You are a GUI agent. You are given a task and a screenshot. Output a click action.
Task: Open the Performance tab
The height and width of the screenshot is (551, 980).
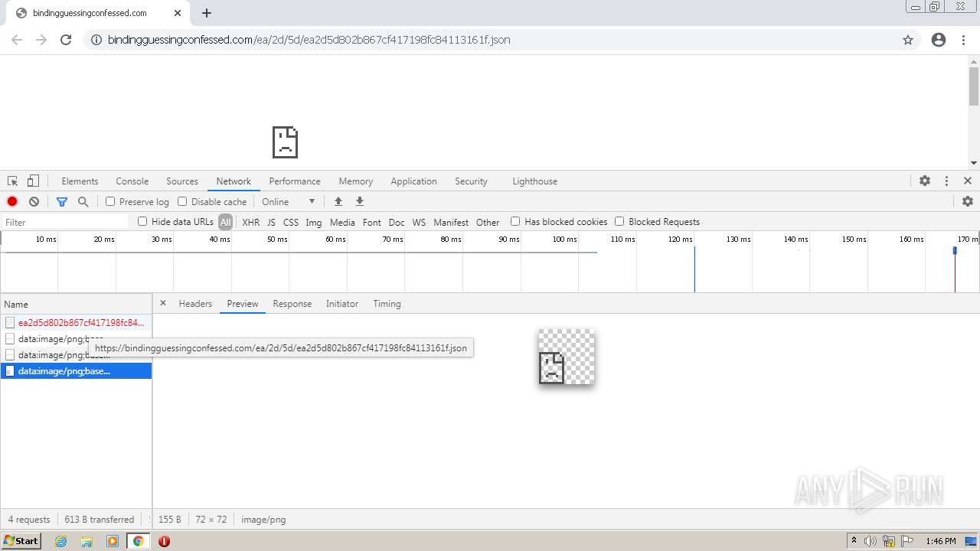[x=295, y=181]
